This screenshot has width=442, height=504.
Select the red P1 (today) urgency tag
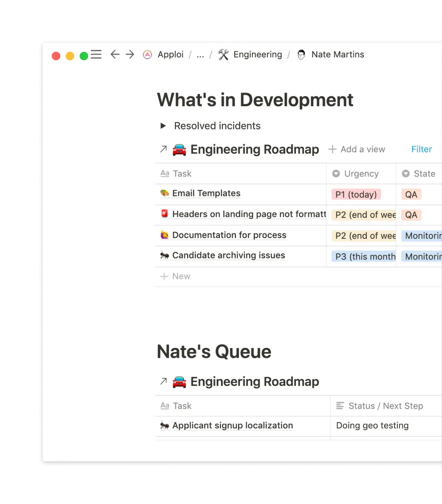tap(355, 195)
